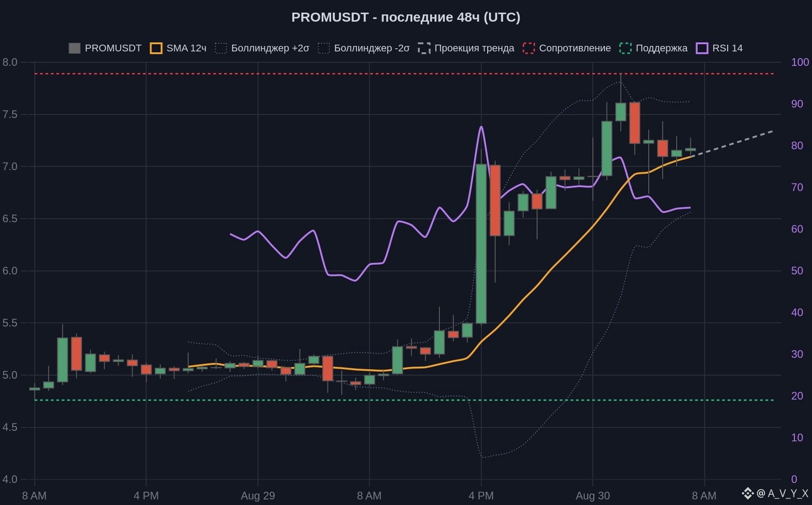Click the 7.5 price axis label

click(10, 115)
